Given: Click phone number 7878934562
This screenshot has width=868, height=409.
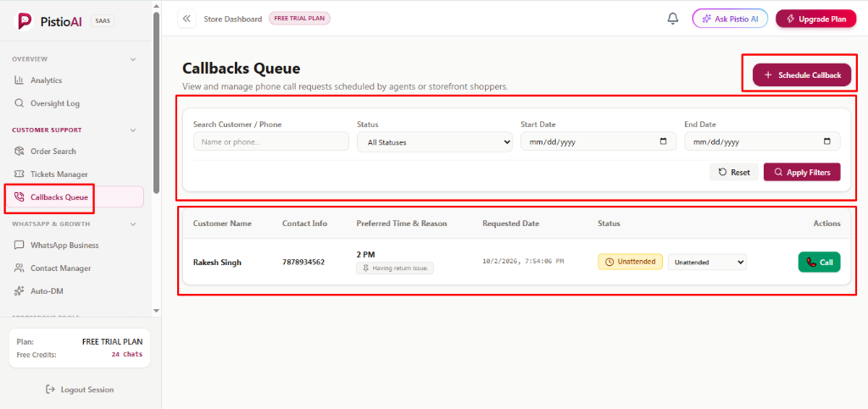Looking at the screenshot, I should (303, 263).
